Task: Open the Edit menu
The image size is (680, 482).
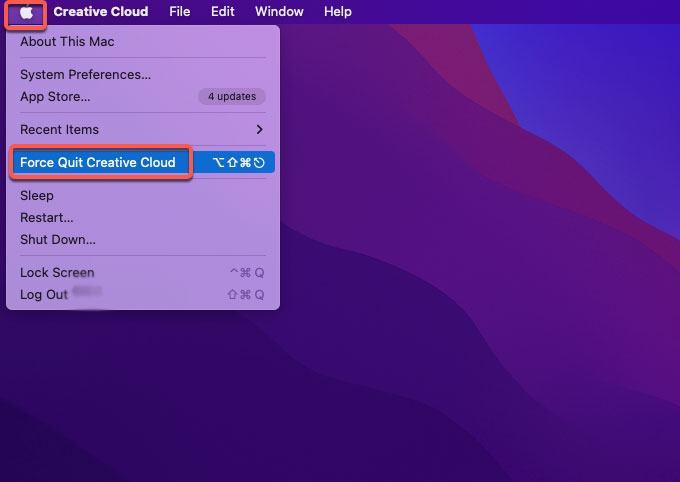Action: tap(223, 12)
